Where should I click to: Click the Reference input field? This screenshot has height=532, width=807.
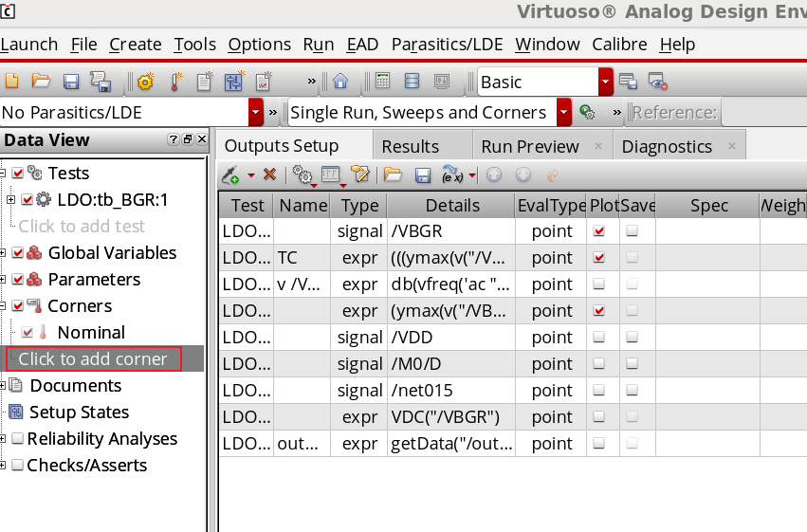763,112
